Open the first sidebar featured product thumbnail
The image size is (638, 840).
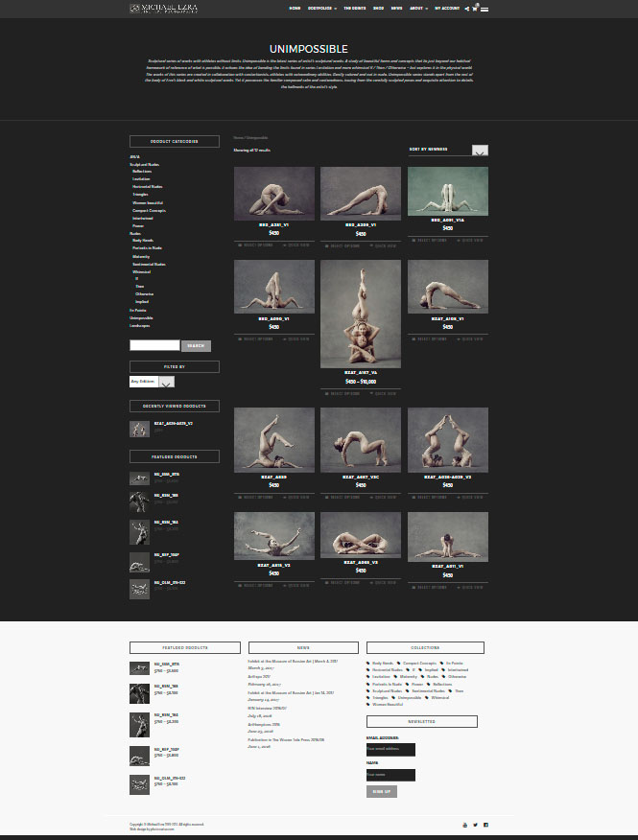coord(139,478)
